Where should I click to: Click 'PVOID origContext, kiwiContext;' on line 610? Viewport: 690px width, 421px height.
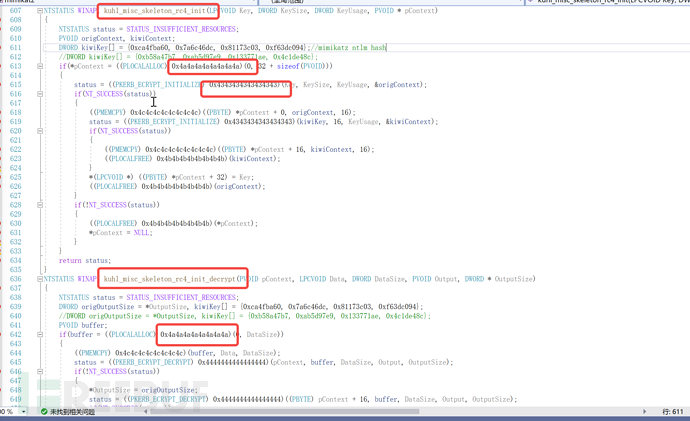coord(117,38)
